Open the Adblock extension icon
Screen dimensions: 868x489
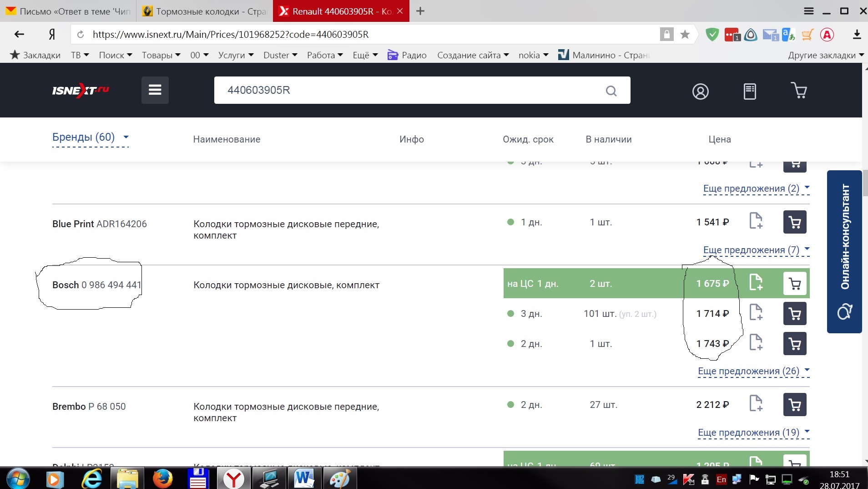point(827,35)
